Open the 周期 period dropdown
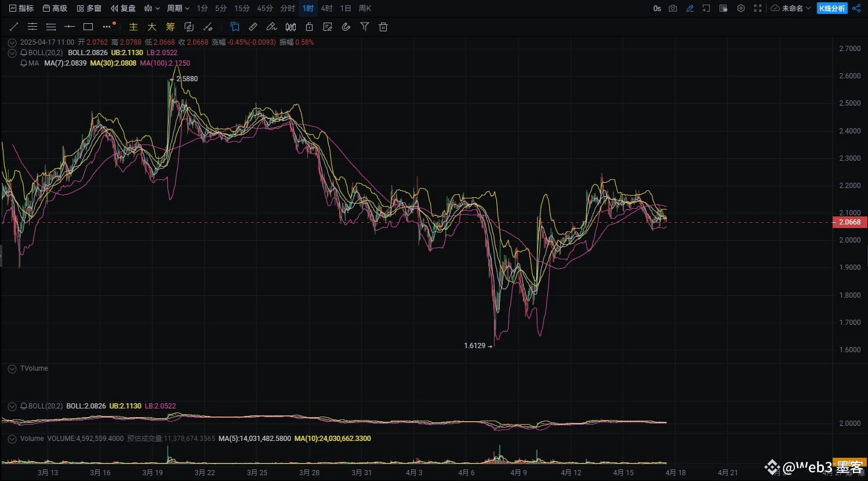Viewport: 868px width, 481px height. pyautogui.click(x=178, y=8)
